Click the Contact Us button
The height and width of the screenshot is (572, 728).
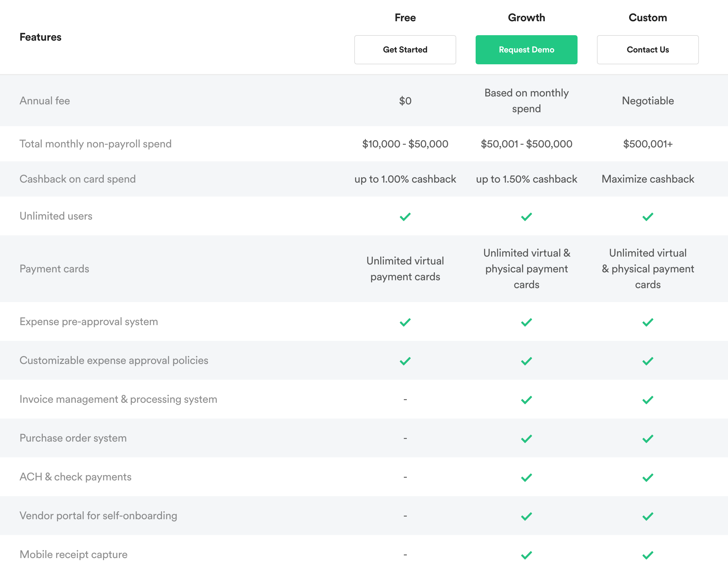point(647,49)
